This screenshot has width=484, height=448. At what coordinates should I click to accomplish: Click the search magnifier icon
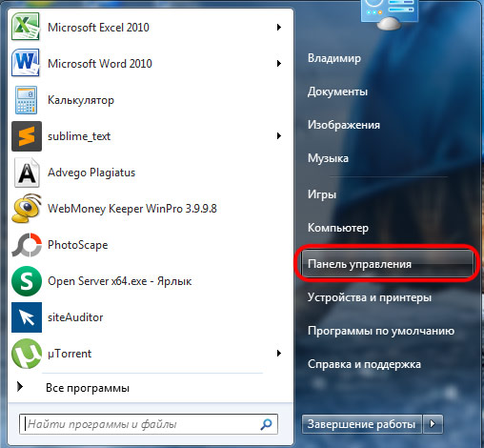(x=266, y=424)
